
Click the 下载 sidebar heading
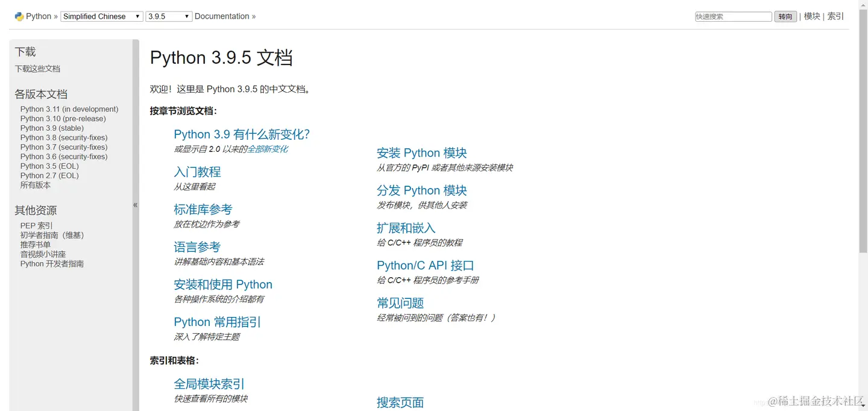[x=25, y=52]
